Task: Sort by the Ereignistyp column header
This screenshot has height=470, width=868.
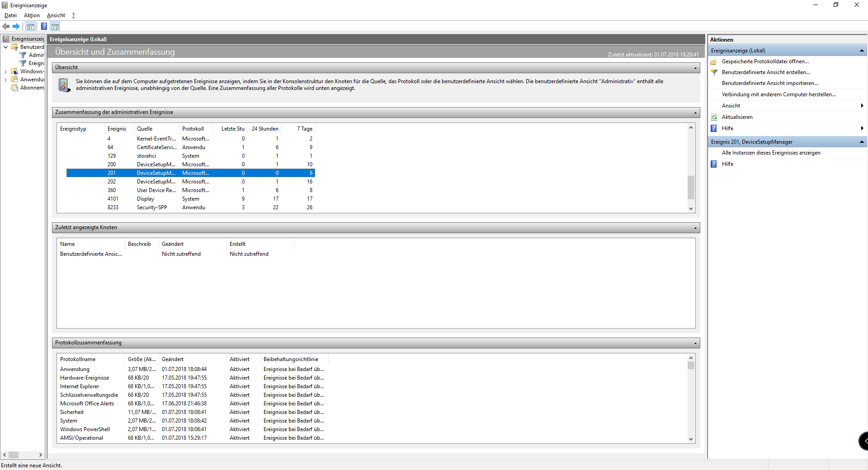Action: pyautogui.click(x=80, y=129)
